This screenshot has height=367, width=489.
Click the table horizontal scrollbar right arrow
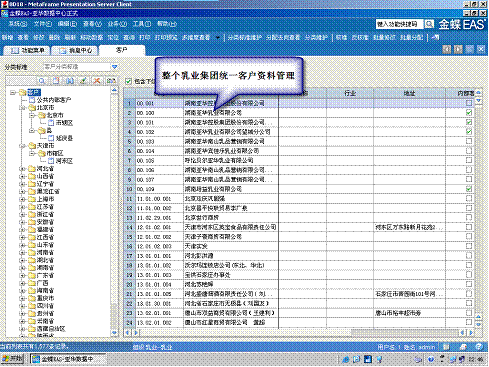click(471, 333)
